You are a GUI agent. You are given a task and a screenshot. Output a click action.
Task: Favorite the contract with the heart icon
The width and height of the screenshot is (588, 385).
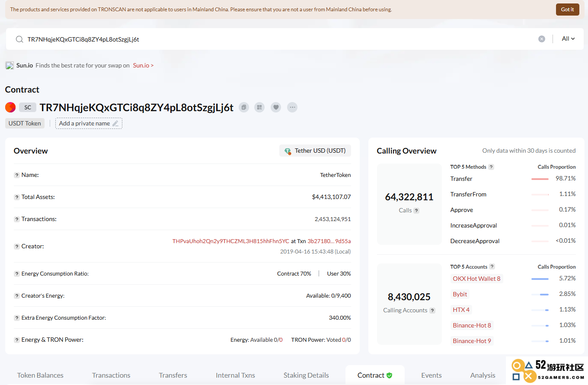[276, 107]
